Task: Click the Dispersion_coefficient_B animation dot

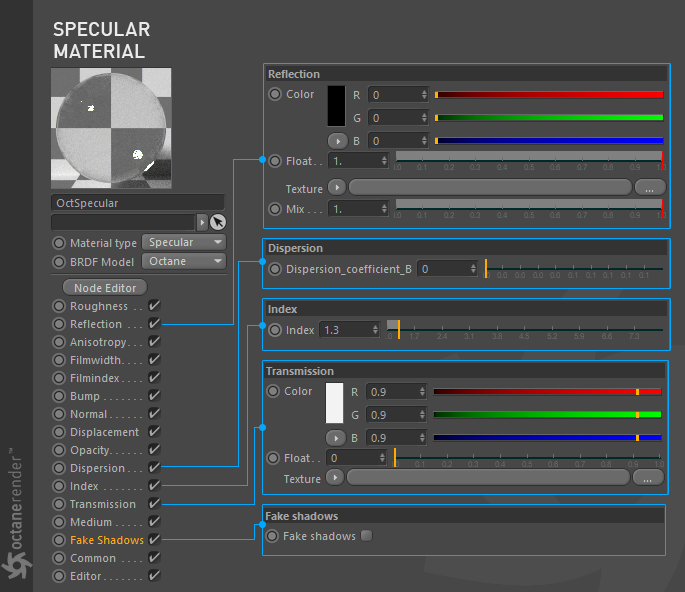Action: pyautogui.click(x=275, y=269)
